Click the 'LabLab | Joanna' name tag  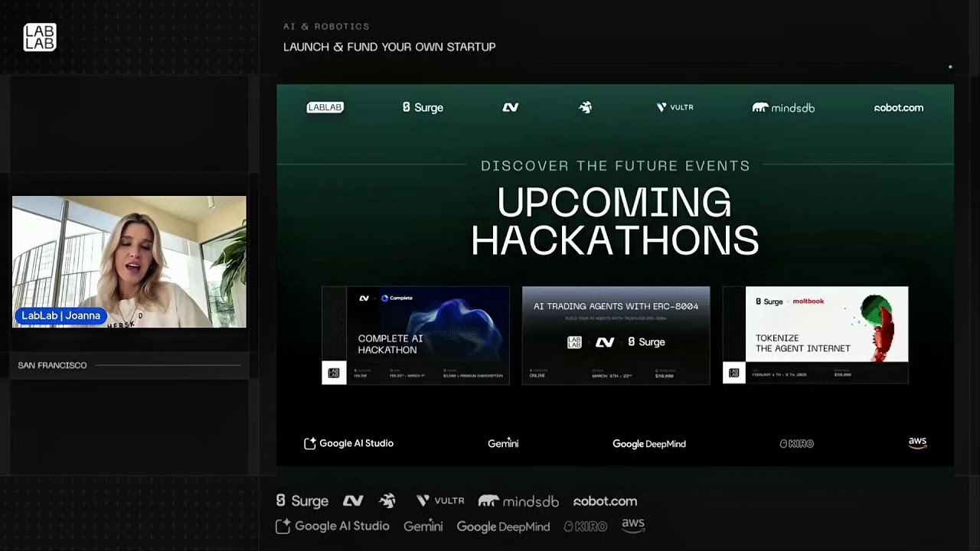point(61,315)
